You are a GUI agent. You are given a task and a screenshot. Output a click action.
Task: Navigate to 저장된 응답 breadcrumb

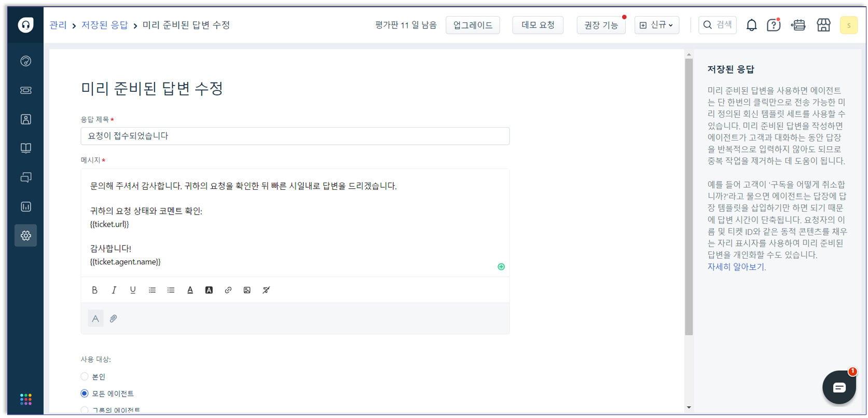[104, 25]
